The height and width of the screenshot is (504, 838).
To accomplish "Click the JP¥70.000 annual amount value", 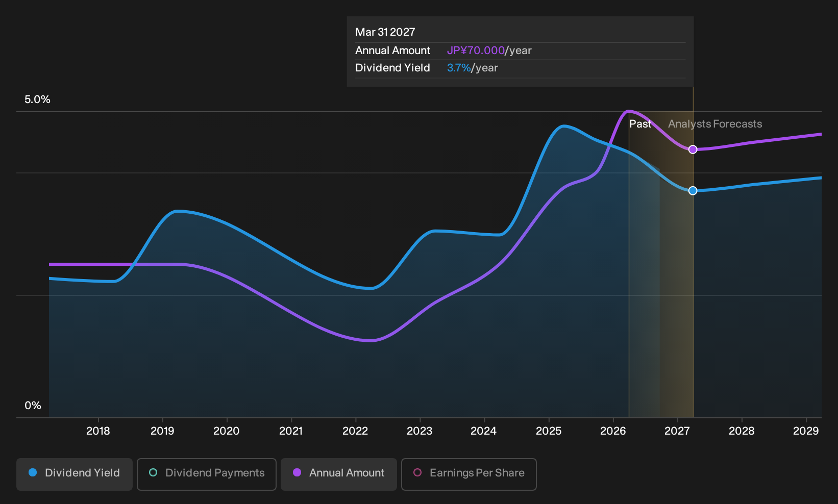I will click(476, 51).
